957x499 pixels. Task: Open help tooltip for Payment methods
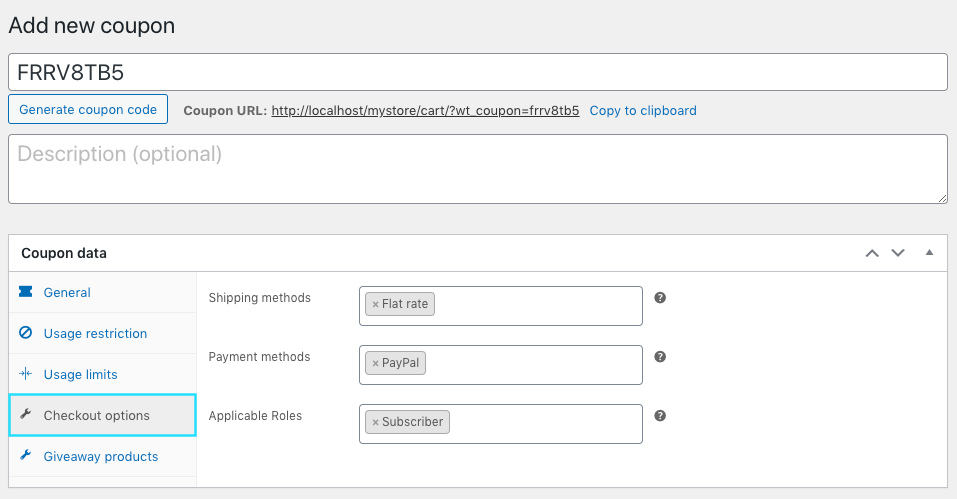660,357
